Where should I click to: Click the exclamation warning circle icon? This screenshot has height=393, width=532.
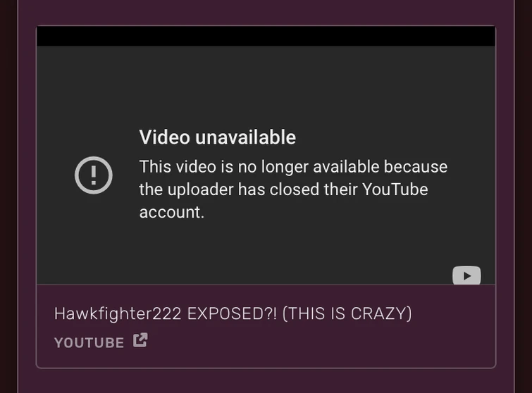tap(94, 175)
